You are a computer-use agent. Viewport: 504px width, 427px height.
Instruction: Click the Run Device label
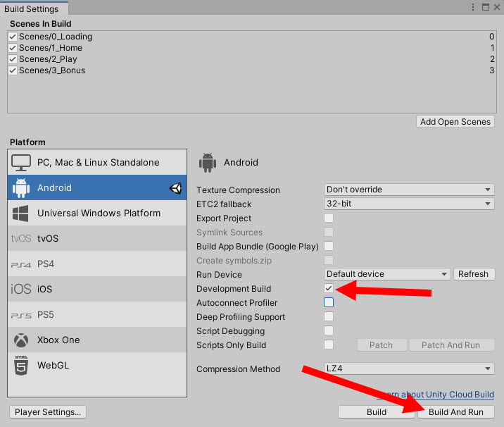[219, 275]
